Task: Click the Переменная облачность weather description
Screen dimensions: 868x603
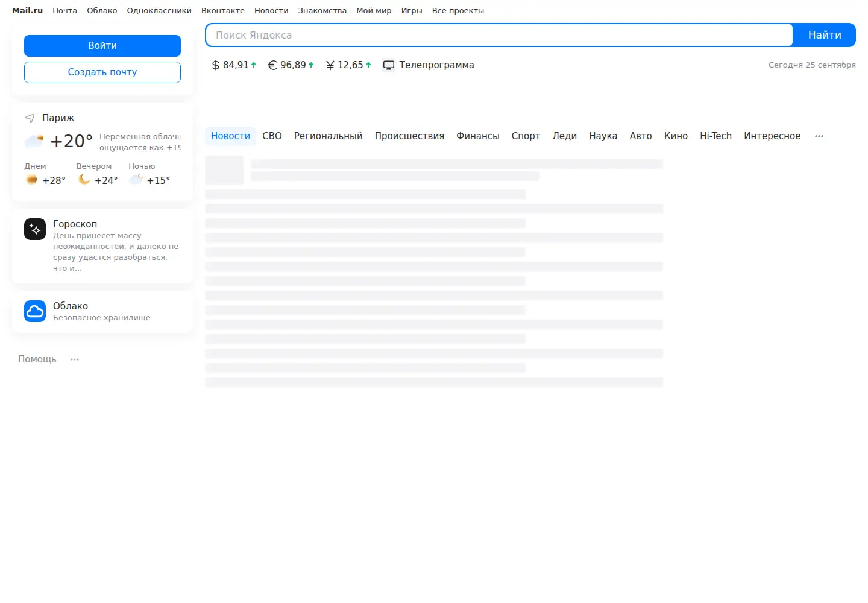Action: tap(140, 137)
